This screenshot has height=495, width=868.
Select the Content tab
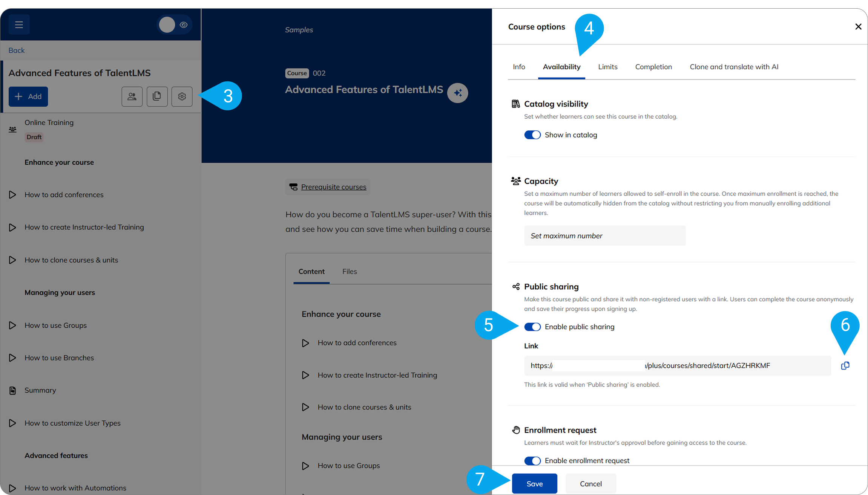(x=311, y=272)
